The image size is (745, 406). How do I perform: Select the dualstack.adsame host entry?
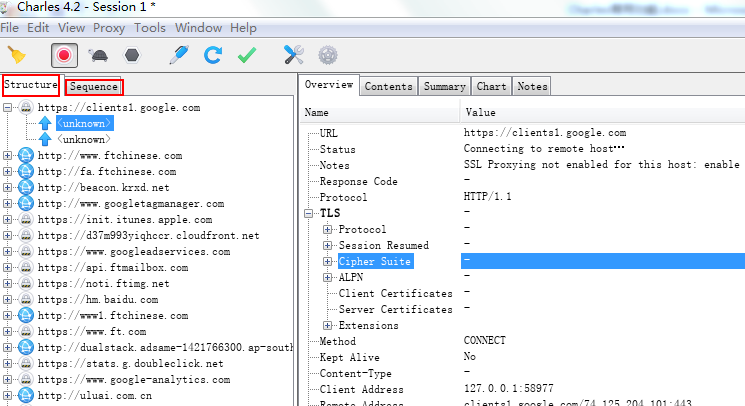(x=165, y=348)
